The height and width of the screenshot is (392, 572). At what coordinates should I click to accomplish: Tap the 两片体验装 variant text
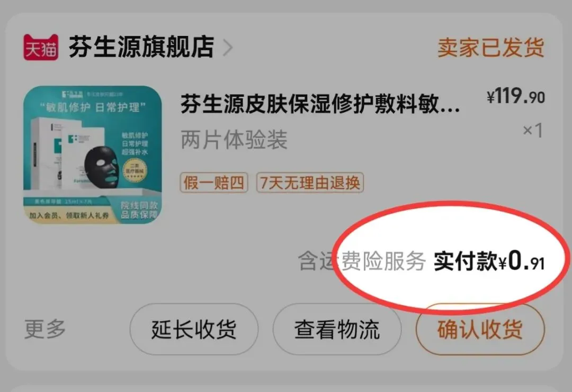234,140
